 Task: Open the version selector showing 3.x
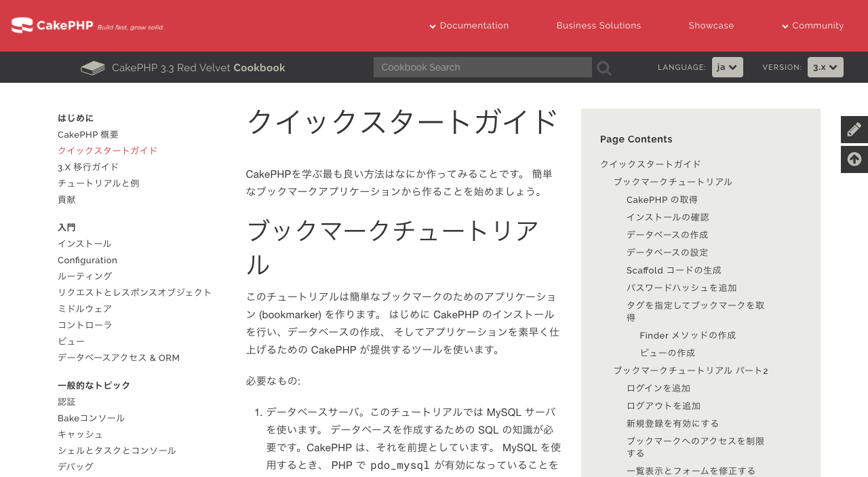coord(825,67)
